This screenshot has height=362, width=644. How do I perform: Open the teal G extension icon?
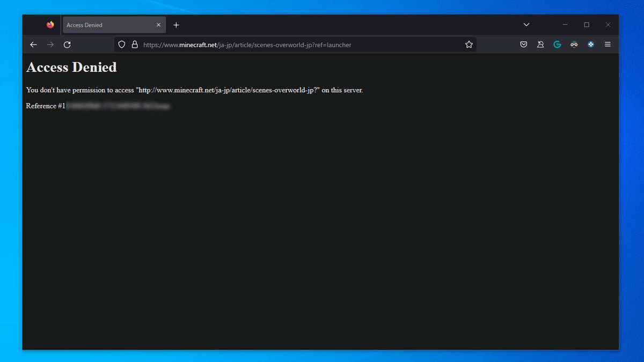pyautogui.click(x=557, y=45)
